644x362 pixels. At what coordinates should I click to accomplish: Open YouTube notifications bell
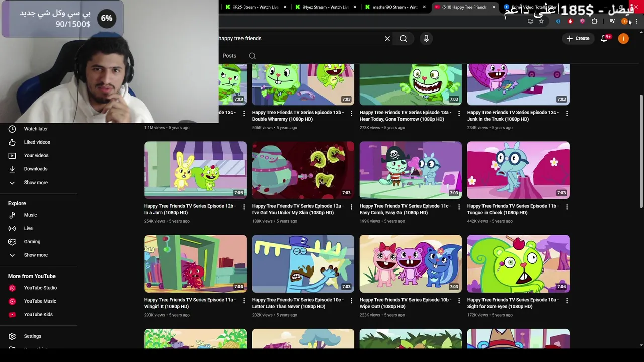click(x=604, y=38)
